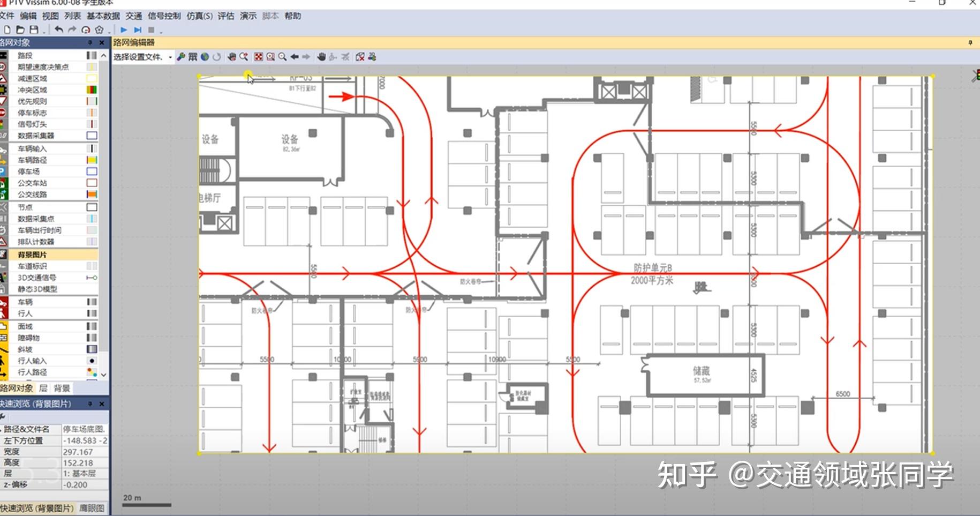Click the 减速区域 yellow color swatch
This screenshot has width=980, height=516.
coord(93,78)
